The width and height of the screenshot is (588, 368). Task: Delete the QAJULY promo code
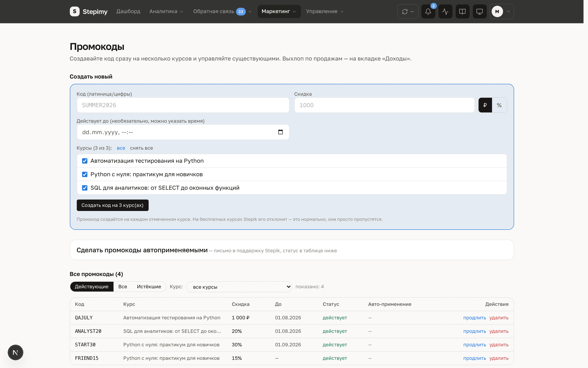click(499, 318)
